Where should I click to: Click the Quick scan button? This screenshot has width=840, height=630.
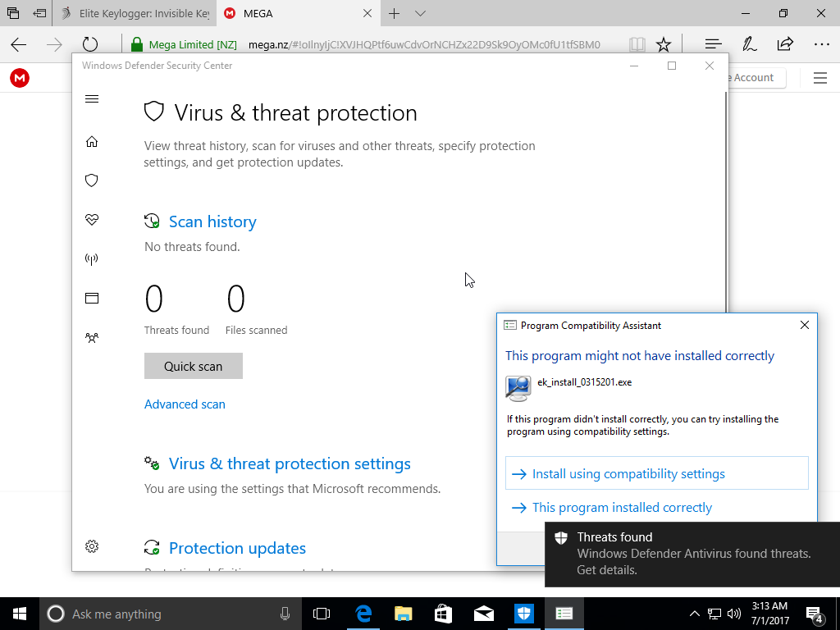(x=194, y=366)
